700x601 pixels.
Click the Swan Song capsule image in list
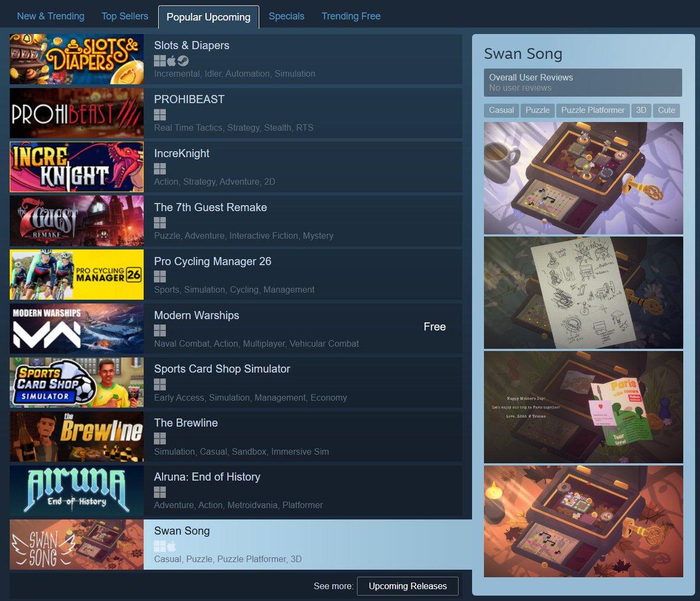[76, 544]
